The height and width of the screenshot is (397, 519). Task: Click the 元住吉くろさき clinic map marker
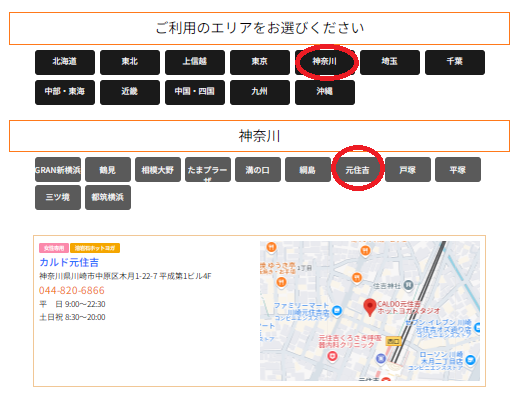pos(332,356)
